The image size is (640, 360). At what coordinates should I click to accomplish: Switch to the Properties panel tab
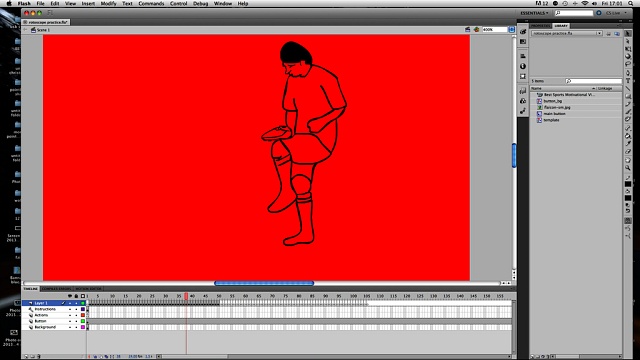[x=540, y=26]
